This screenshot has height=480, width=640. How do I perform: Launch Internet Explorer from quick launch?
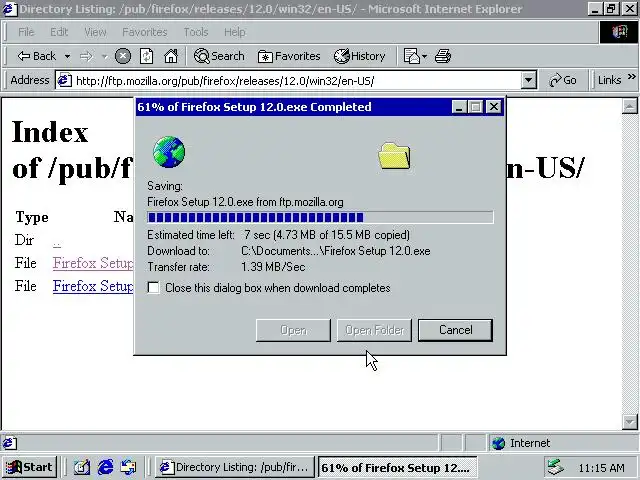105,467
